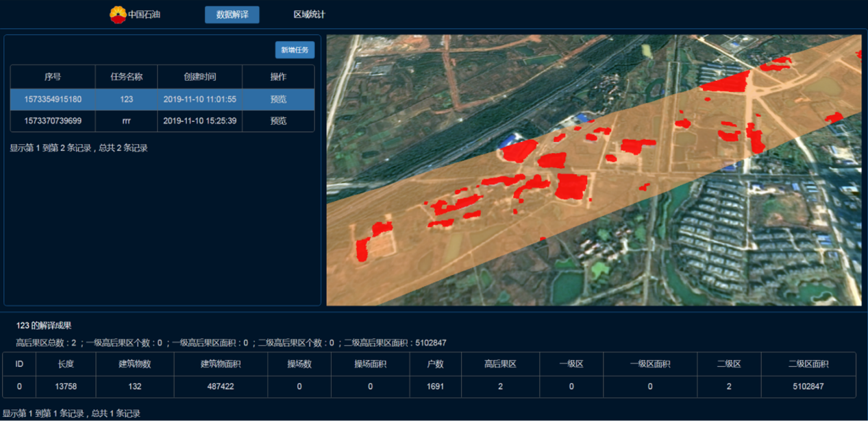Click the 创建时间 column header
Image resolution: width=868 pixels, height=421 pixels.
(x=199, y=77)
